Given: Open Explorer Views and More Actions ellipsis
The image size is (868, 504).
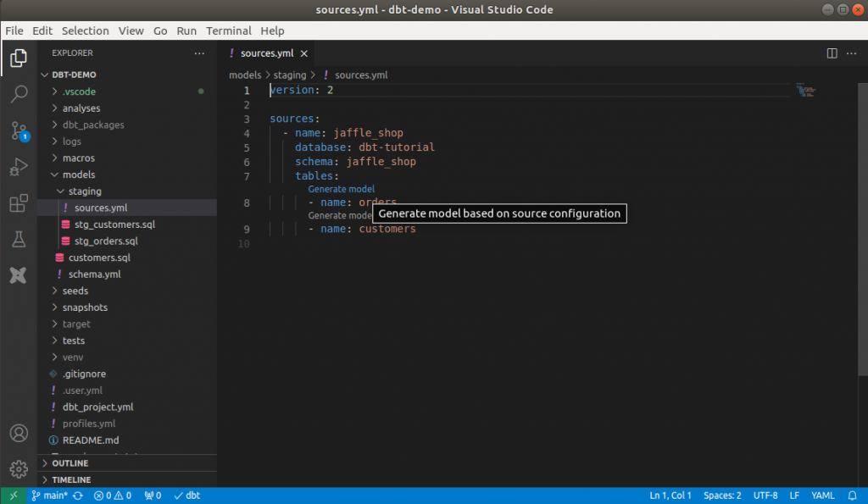Looking at the screenshot, I should coord(199,53).
